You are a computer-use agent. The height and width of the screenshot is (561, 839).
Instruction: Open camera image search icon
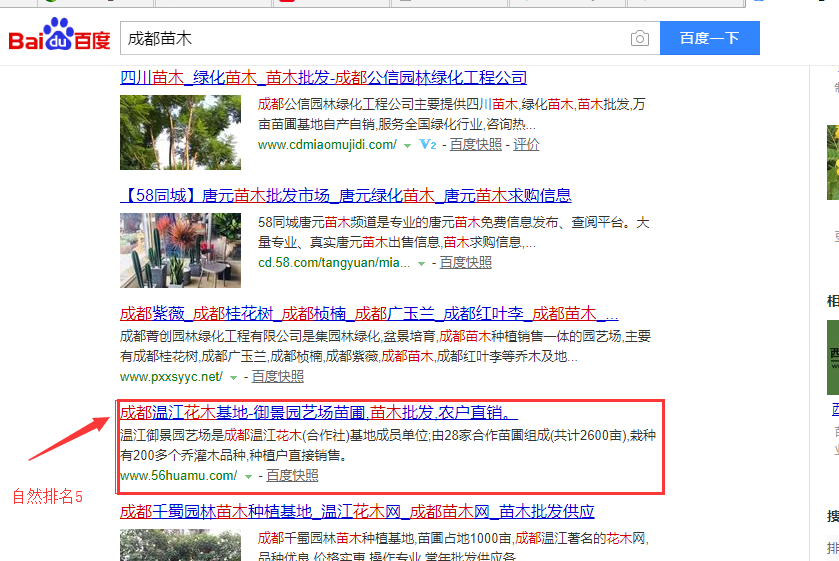click(x=639, y=39)
